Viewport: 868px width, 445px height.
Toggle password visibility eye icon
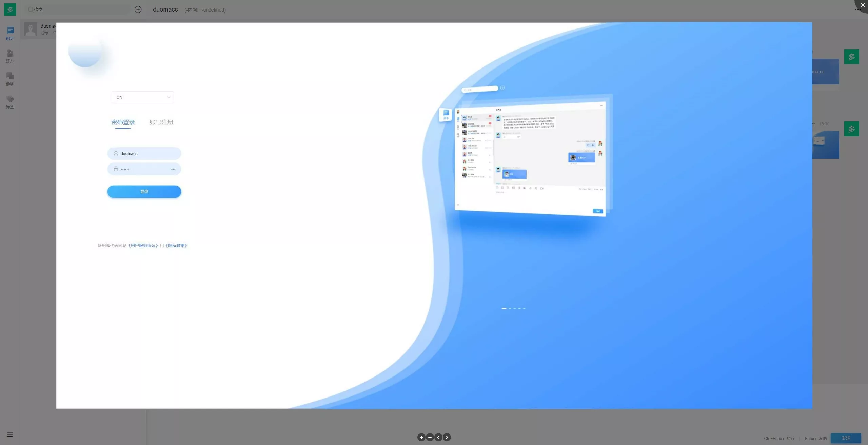(173, 169)
